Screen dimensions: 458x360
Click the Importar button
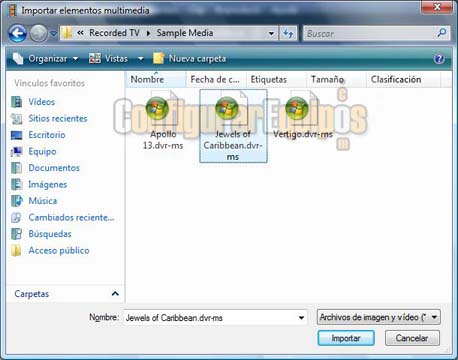346,338
